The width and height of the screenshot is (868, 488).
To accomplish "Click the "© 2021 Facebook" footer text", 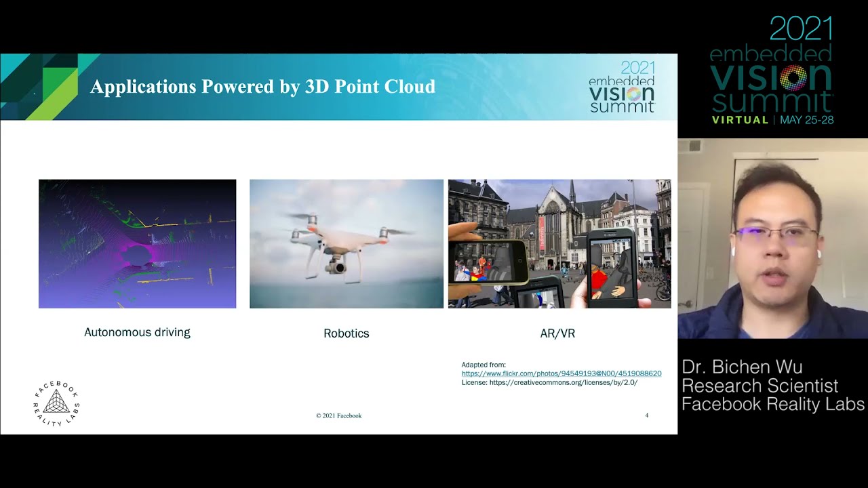I will coord(338,415).
